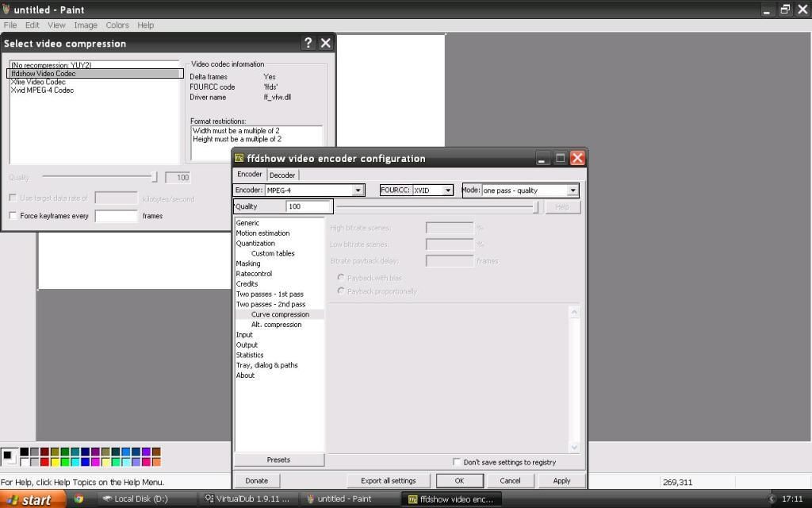Pick the red color swatch in the palette
Image resolution: width=812 pixels, height=508 pixels.
(x=45, y=462)
